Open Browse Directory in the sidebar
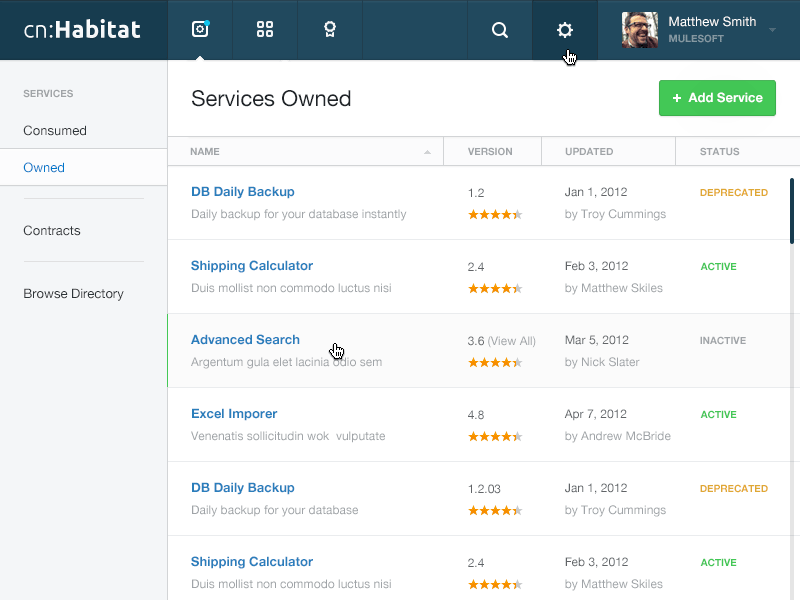This screenshot has height=600, width=800. [x=73, y=294]
